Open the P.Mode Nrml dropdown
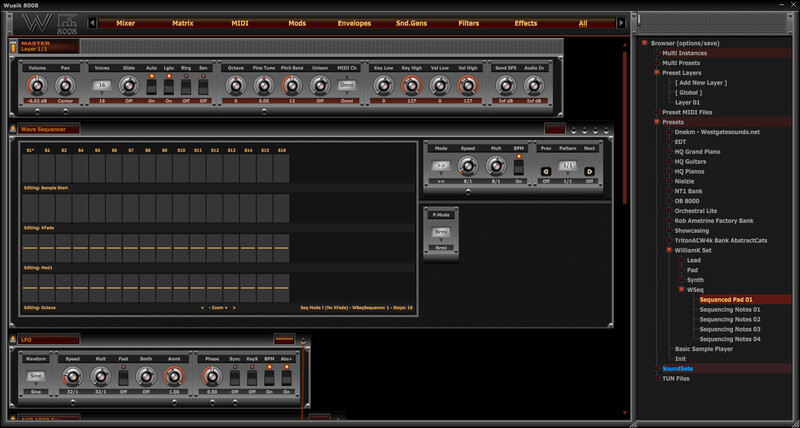Viewport: 800px width, 428px height. (x=441, y=232)
